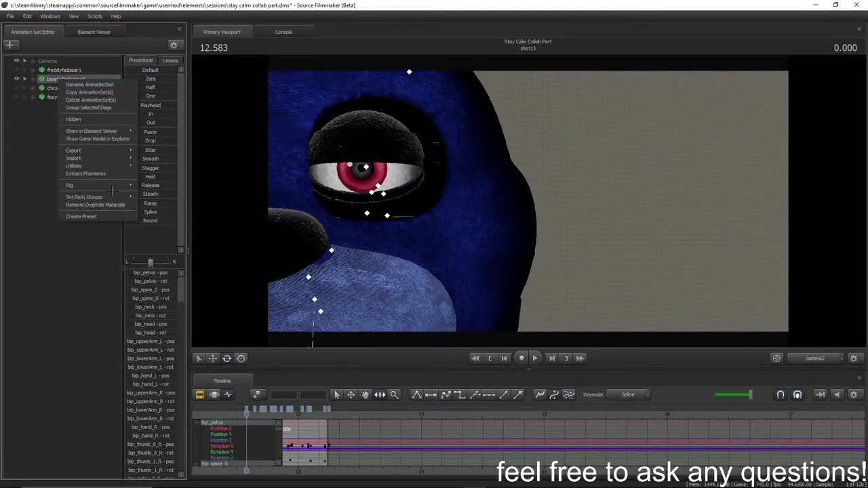Open the timeline settings gear
This screenshot has width=868, height=488.
[x=854, y=394]
